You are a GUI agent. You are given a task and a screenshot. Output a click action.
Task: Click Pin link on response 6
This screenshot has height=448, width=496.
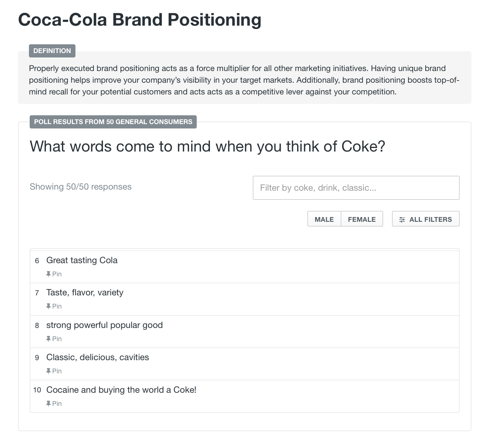pos(54,274)
